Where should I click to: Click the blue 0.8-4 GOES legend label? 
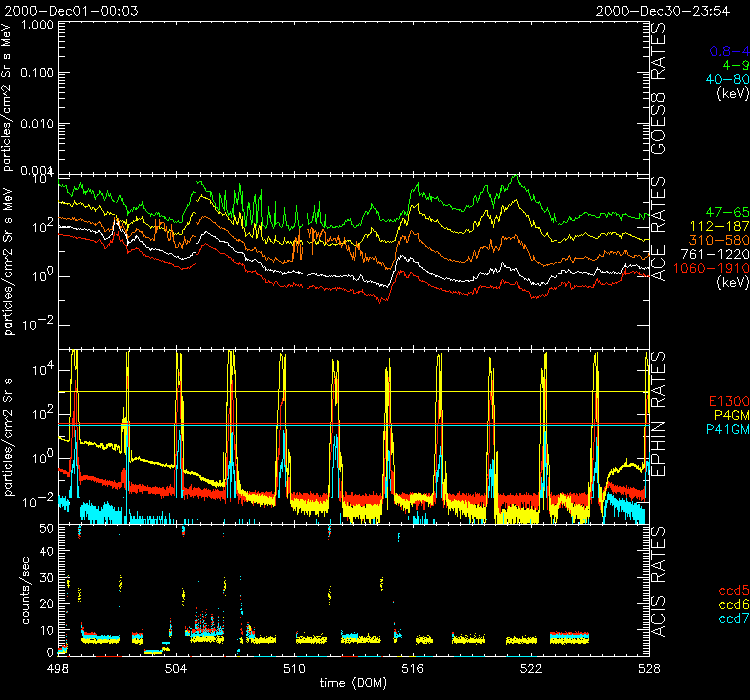pyautogui.click(x=728, y=51)
